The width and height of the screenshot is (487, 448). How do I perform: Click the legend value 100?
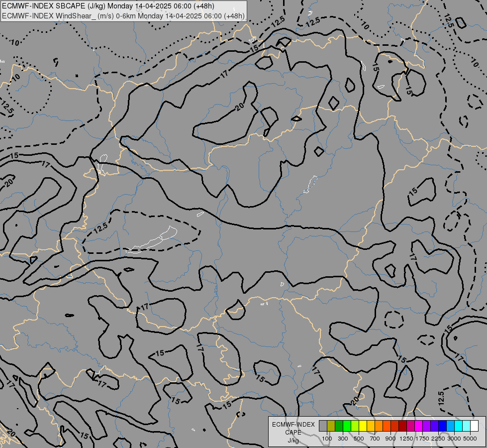327,439
